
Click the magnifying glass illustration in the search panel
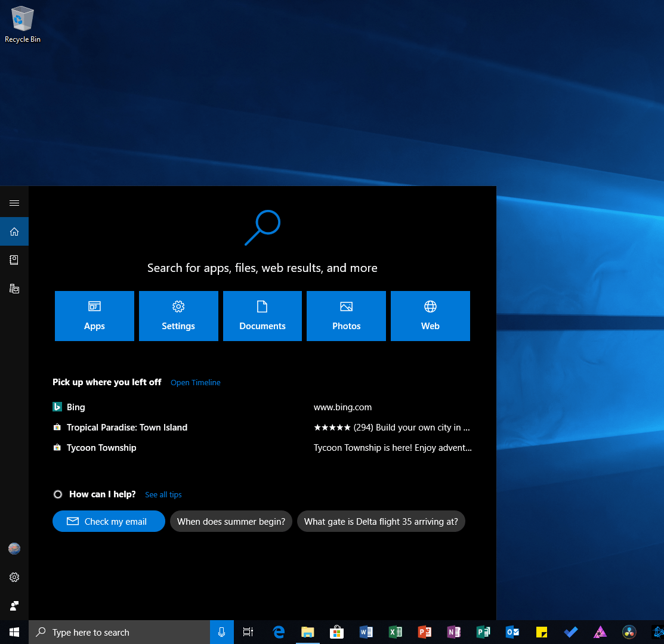262,228
